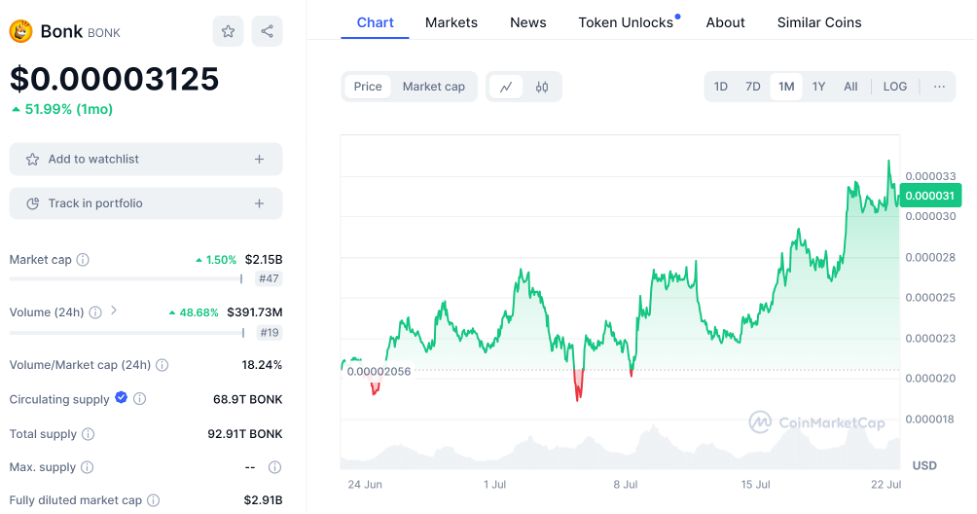Expand the Volume (24h) chevron arrow
Screen dimensions: 977x514
tap(113, 310)
